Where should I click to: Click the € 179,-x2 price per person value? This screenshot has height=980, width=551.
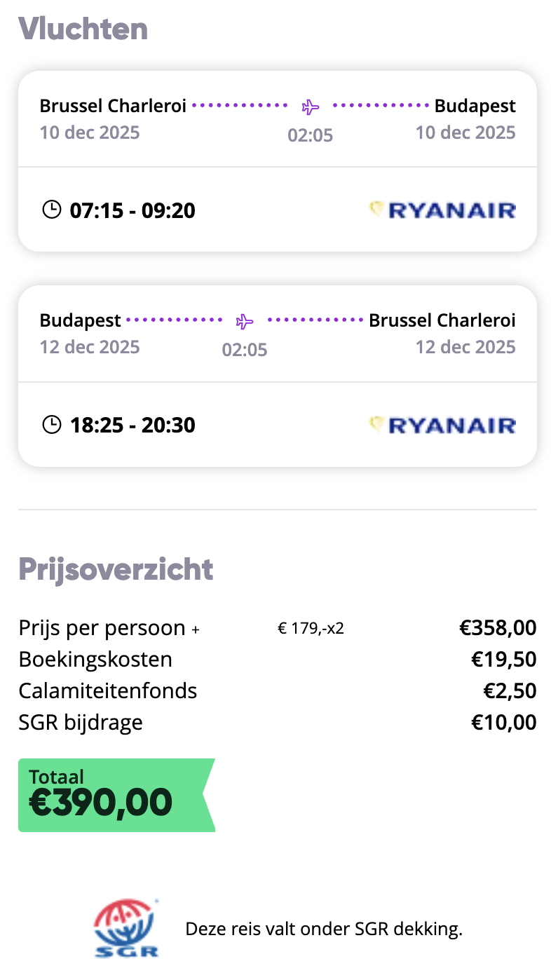point(311,627)
